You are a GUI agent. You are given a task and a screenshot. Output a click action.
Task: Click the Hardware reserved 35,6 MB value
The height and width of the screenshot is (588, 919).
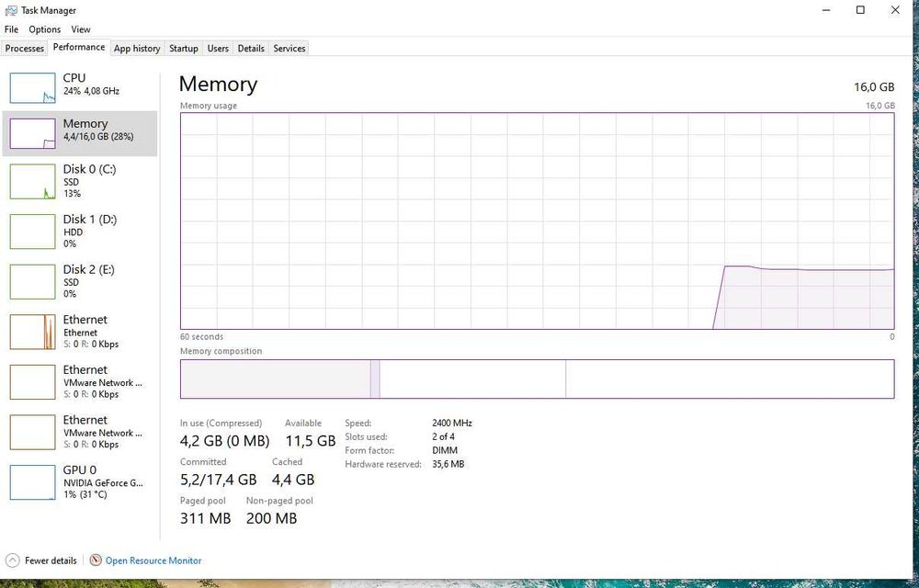point(448,464)
